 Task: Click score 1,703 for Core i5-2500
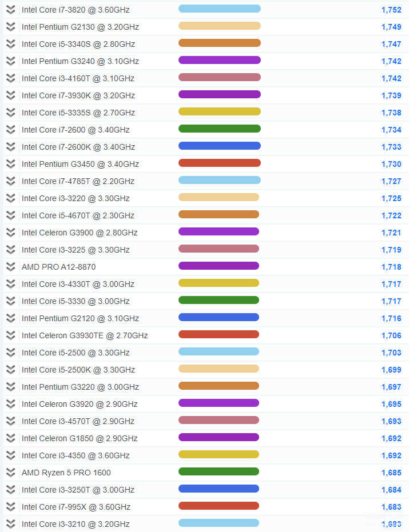391,353
